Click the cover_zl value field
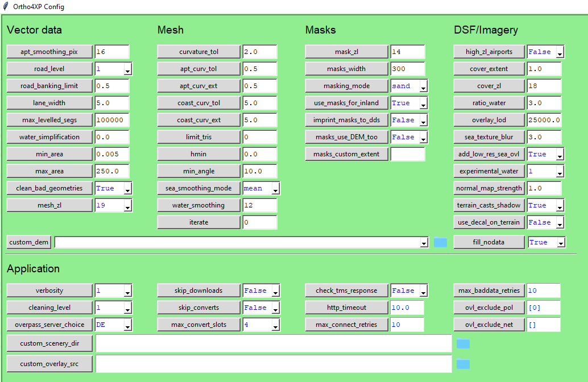588x382 pixels. [x=544, y=86]
